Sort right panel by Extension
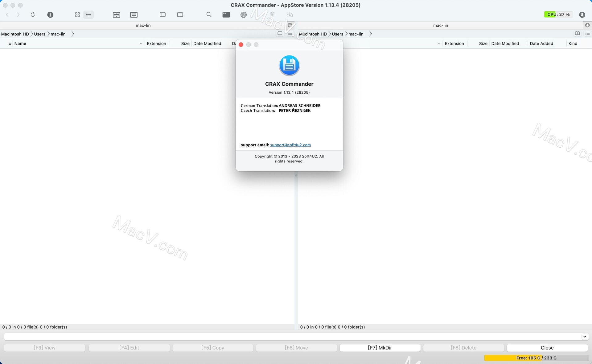592x364 pixels. (454, 43)
